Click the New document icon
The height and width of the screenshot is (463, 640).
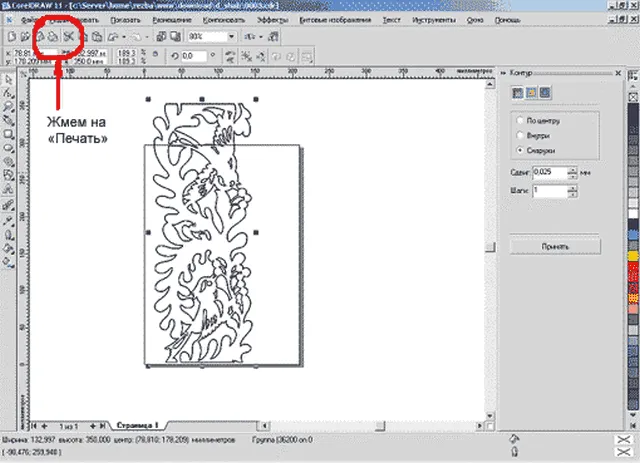point(12,37)
